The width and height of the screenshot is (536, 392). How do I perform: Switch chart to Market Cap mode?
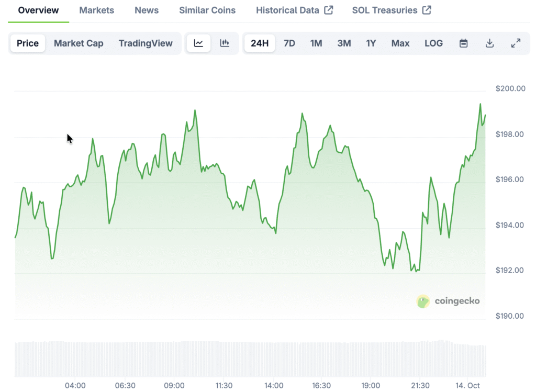[x=79, y=43]
